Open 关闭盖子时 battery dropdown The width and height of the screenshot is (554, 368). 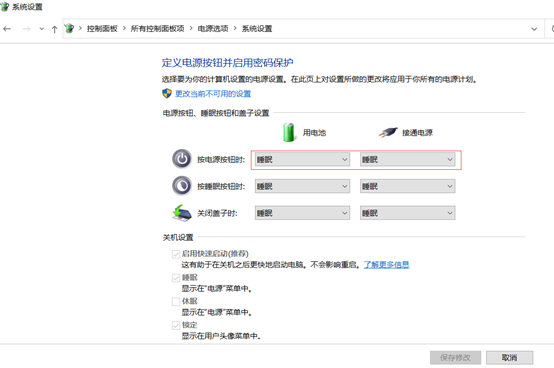(302, 213)
